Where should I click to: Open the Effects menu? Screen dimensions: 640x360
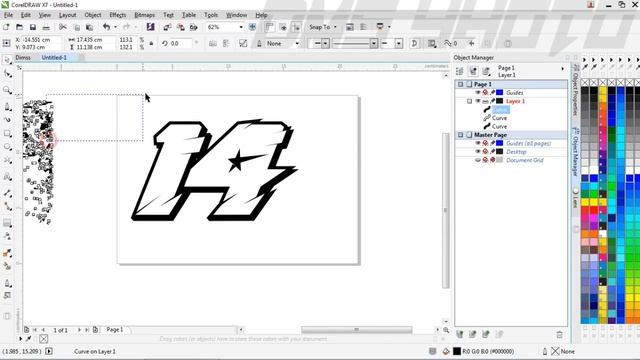tap(118, 15)
